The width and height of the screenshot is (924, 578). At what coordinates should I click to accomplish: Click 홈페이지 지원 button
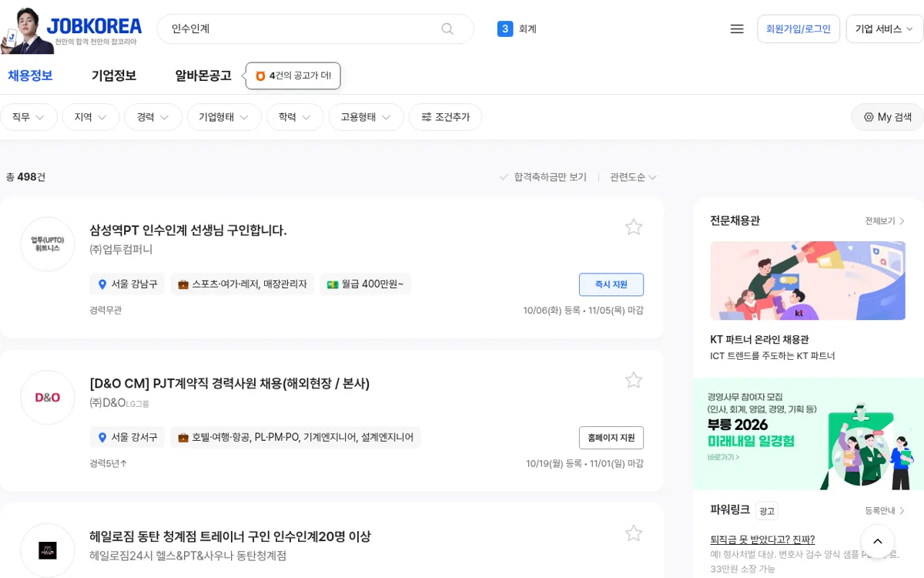click(x=611, y=438)
